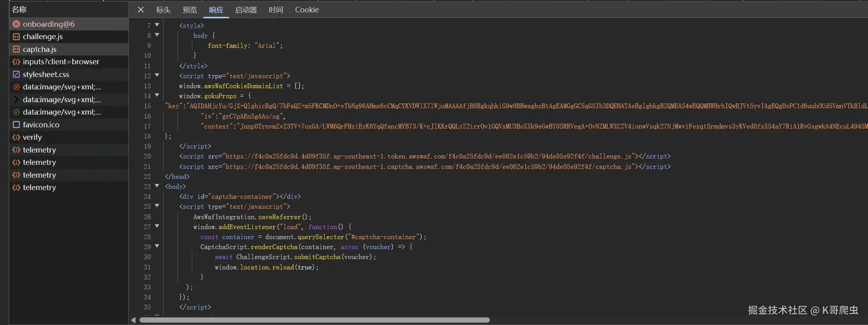
Task: Switch to the 启动器 tab
Action: (x=246, y=10)
